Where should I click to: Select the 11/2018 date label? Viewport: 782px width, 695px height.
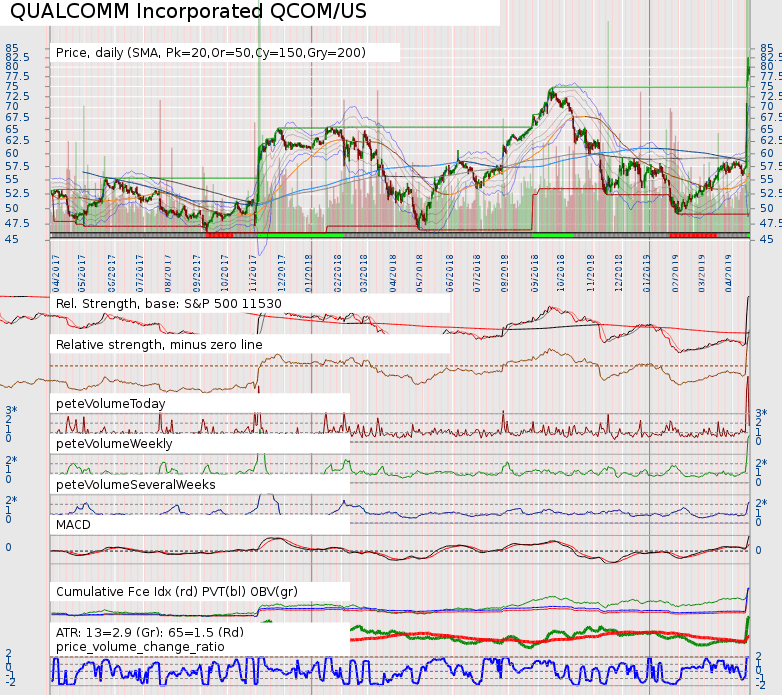591,274
